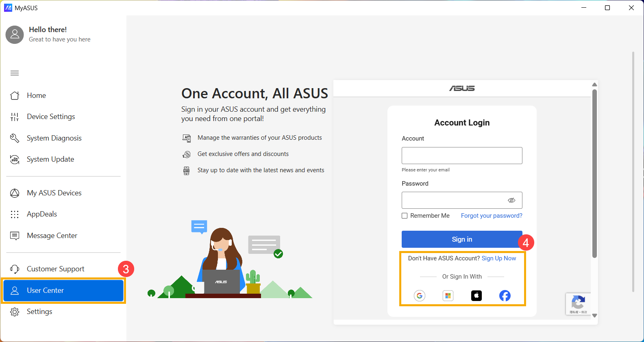Screen dimensions: 644x342
Task: Maximize the MyASUS window
Action: pyautogui.click(x=607, y=8)
